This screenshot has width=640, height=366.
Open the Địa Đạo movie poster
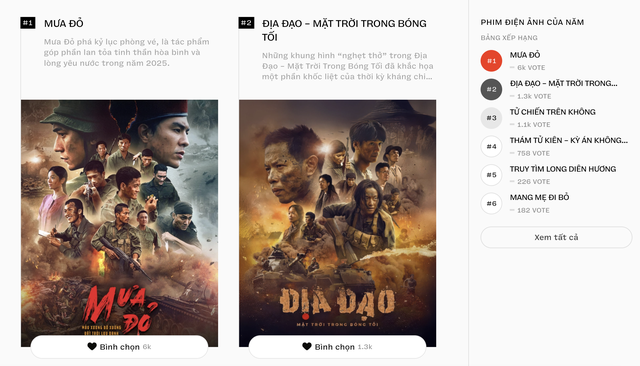pos(337,218)
